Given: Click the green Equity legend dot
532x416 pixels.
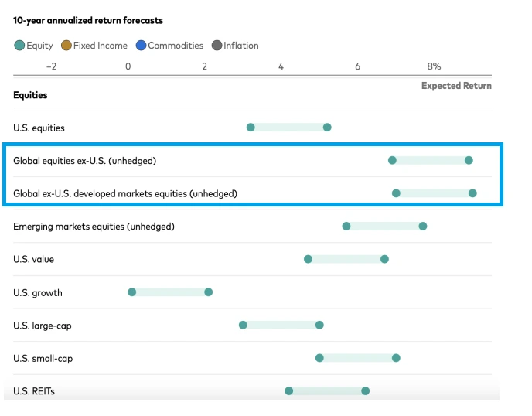Looking at the screenshot, I should 19,46.
